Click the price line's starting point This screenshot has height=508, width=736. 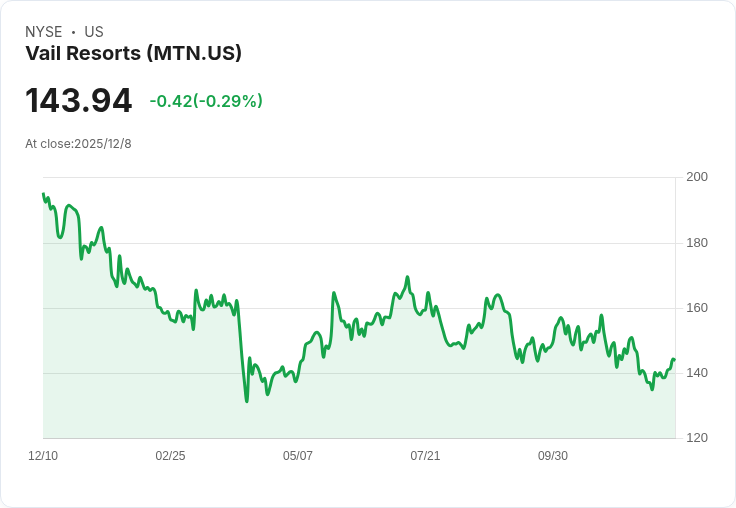pyautogui.click(x=43, y=194)
